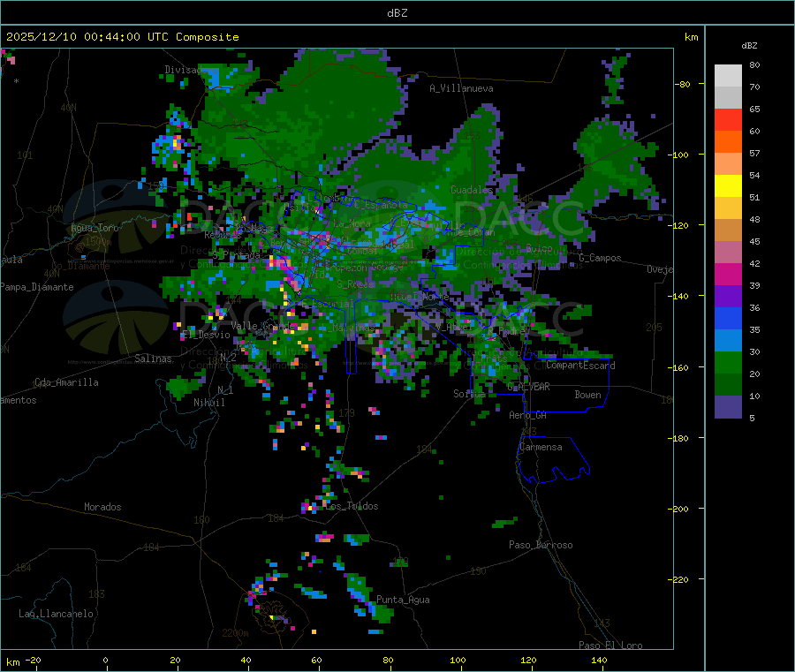This screenshot has width=795, height=672.
Task: Click the 140 km horizontal axis tick
Action: (x=599, y=660)
